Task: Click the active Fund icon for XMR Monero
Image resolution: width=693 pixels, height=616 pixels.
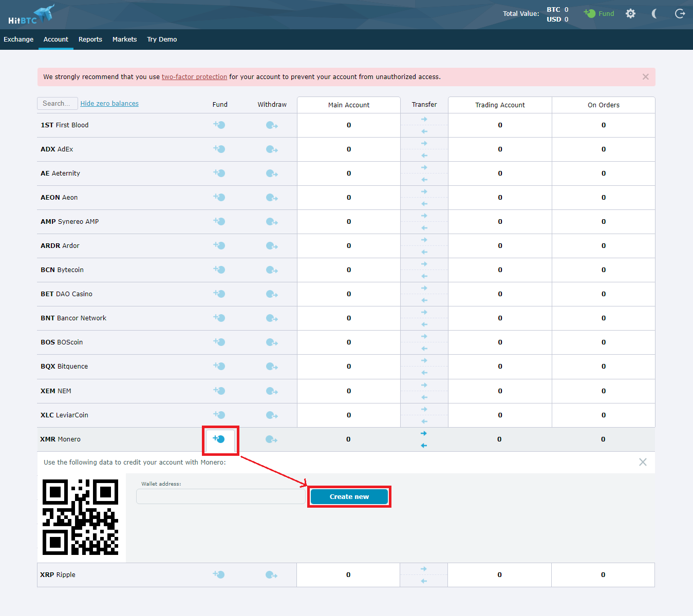Action: coord(219,439)
